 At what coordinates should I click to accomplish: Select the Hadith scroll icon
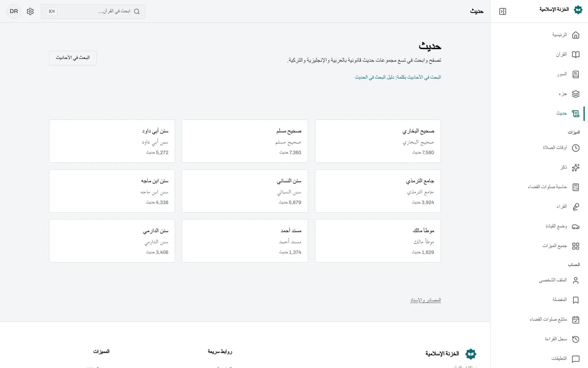point(576,114)
